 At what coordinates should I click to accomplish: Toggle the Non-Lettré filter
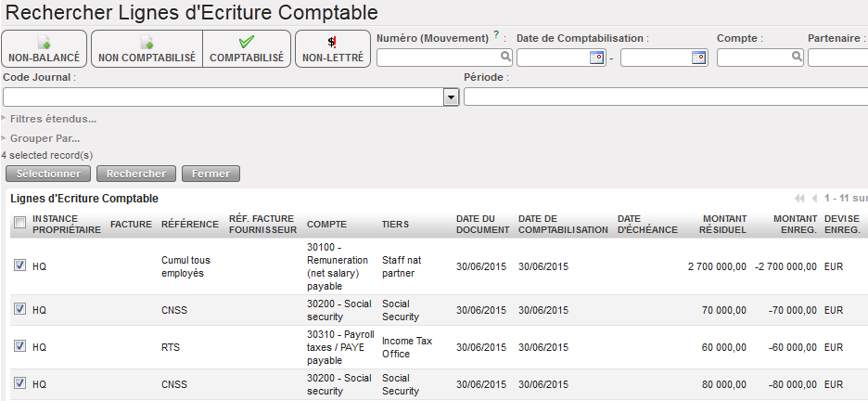(x=332, y=48)
